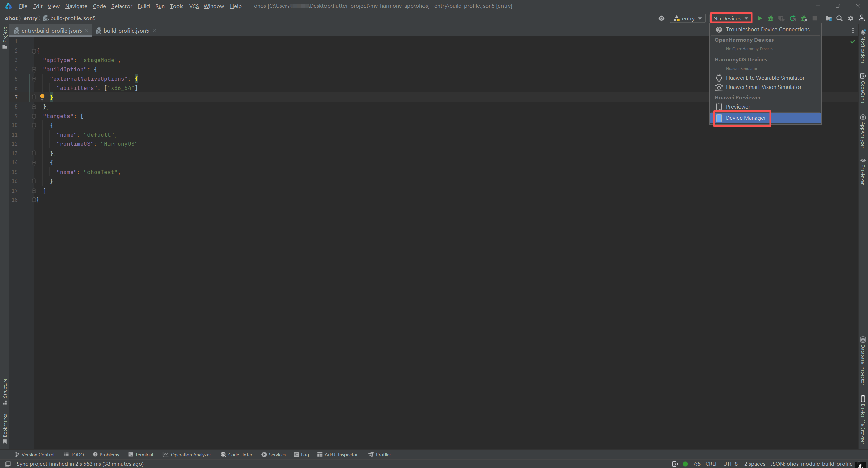Open the Device File Browser panel

(x=863, y=420)
